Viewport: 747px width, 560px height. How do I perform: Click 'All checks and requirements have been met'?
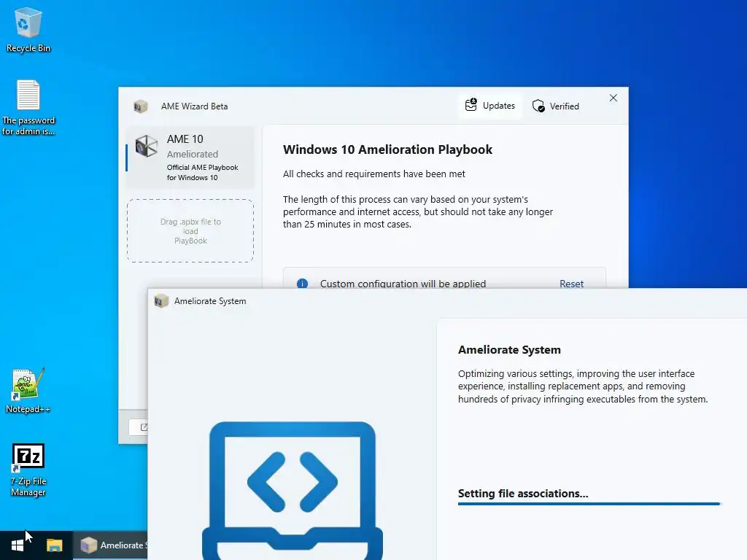[x=374, y=174]
